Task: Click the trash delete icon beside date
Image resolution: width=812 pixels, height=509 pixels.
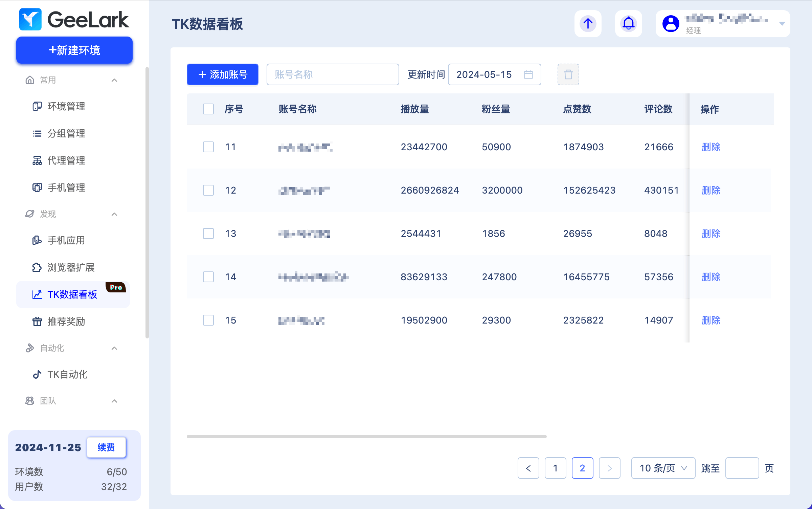Action: tap(568, 74)
